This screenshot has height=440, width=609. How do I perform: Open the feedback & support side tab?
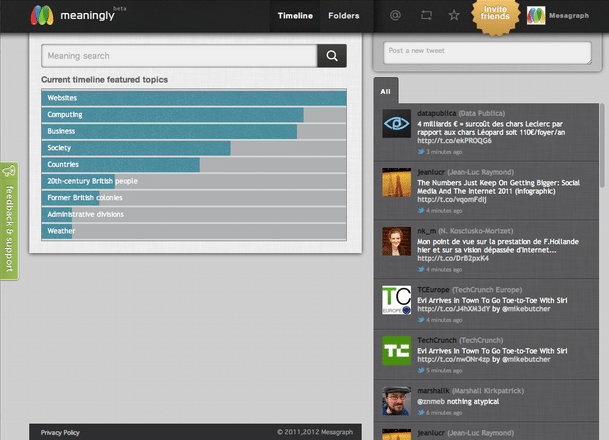pyautogui.click(x=9, y=221)
